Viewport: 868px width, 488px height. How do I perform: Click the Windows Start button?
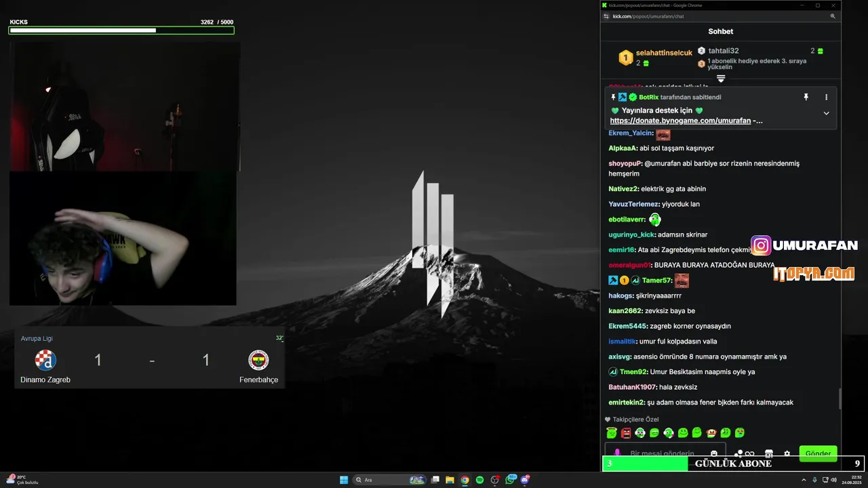pos(344,480)
